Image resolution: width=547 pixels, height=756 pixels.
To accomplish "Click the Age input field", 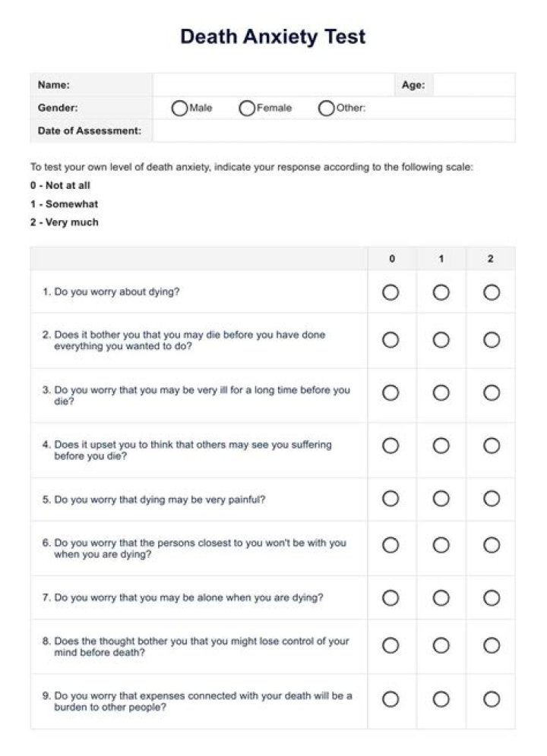I will (x=473, y=85).
